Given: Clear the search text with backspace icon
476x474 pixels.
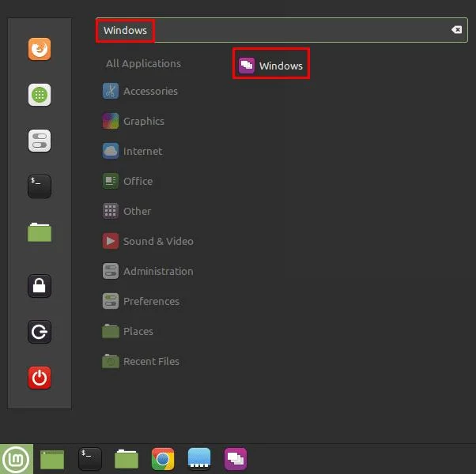Looking at the screenshot, I should pyautogui.click(x=456, y=30).
